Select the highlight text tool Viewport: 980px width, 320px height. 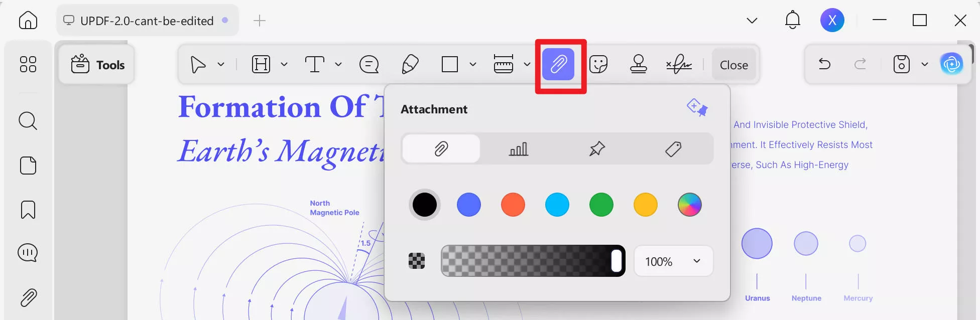click(261, 64)
